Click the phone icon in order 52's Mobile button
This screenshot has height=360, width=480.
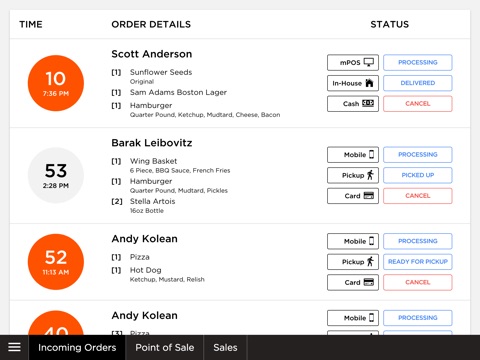click(x=371, y=241)
